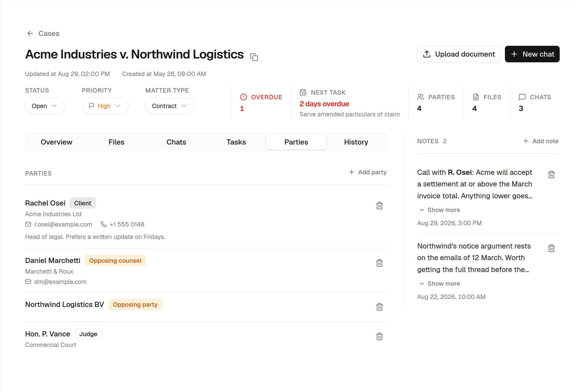Open the Status dropdown showing Open
The width and height of the screenshot is (584, 392).
45,106
